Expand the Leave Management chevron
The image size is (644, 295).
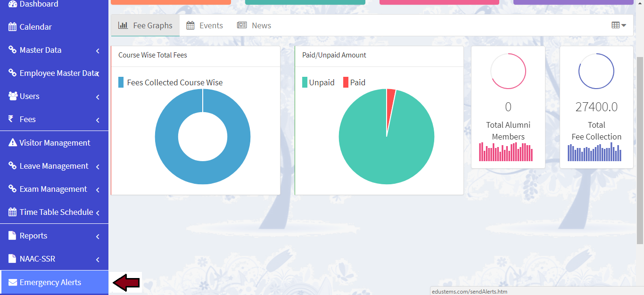coord(98,166)
